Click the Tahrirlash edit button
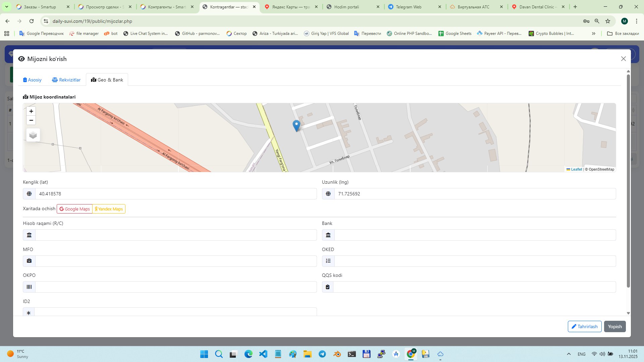The height and width of the screenshot is (362, 644). click(x=584, y=326)
